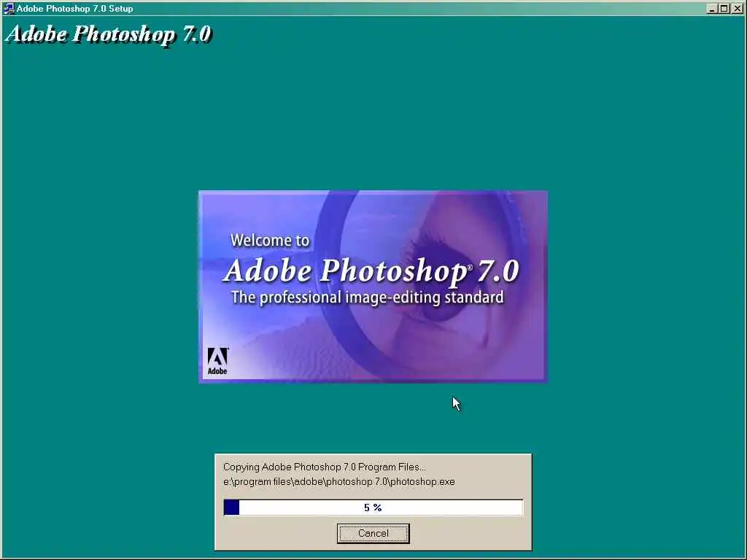This screenshot has width=747, height=560.
Task: Click the 'Adobe Photoshop 7.0 Setup' window title
Action: pyautogui.click(x=75, y=9)
